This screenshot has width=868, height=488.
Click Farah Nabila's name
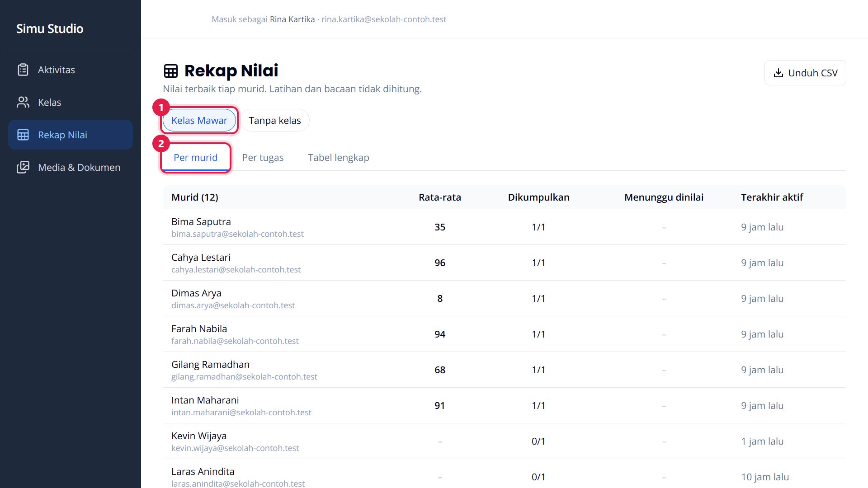click(x=199, y=328)
